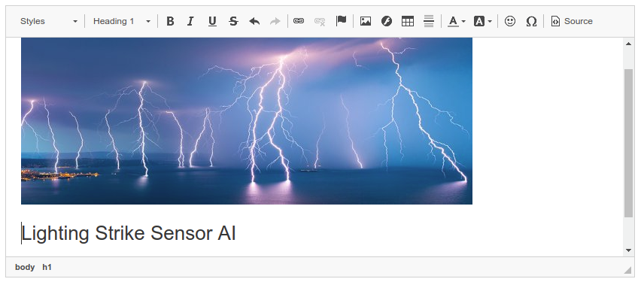Screen dimensions: 644x285
Task: Open the Styles dropdown
Action: click(48, 21)
